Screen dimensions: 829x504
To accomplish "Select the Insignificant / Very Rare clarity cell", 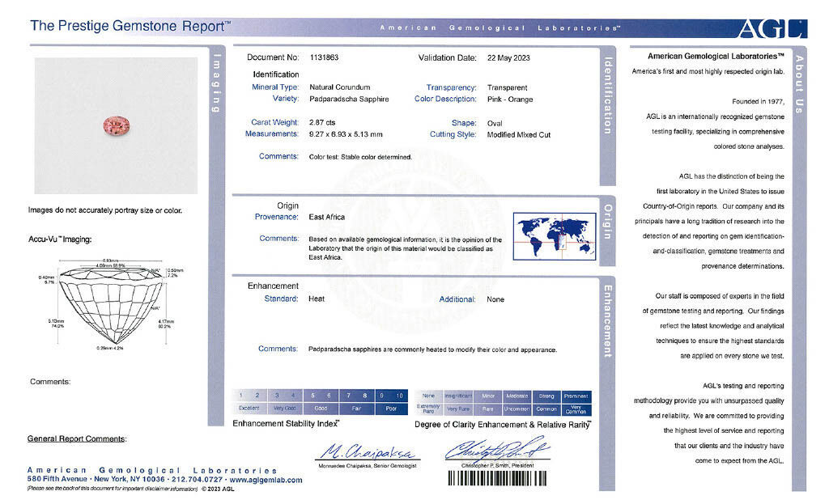I will pyautogui.click(x=458, y=403).
